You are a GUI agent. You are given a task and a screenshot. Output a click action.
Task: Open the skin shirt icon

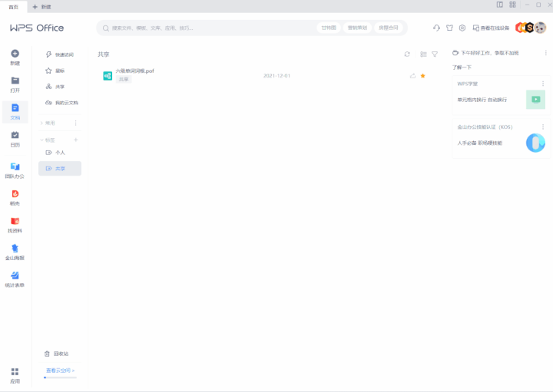[x=449, y=28]
